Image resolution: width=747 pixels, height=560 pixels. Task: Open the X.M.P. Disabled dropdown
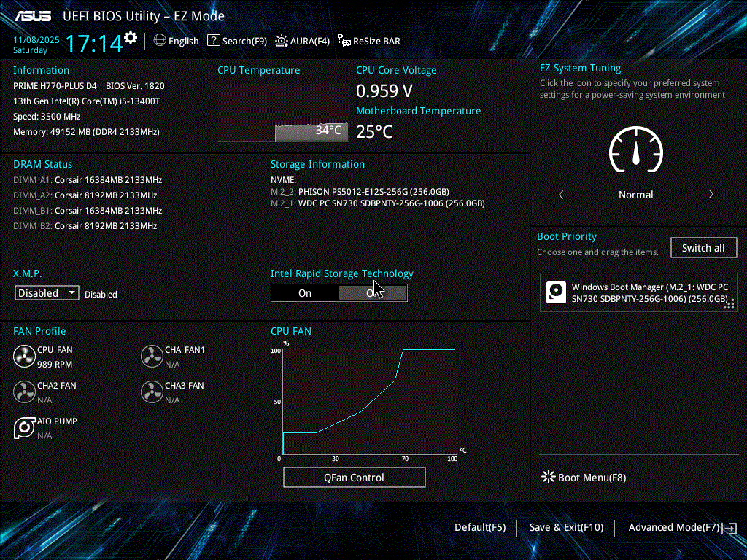pos(47,293)
